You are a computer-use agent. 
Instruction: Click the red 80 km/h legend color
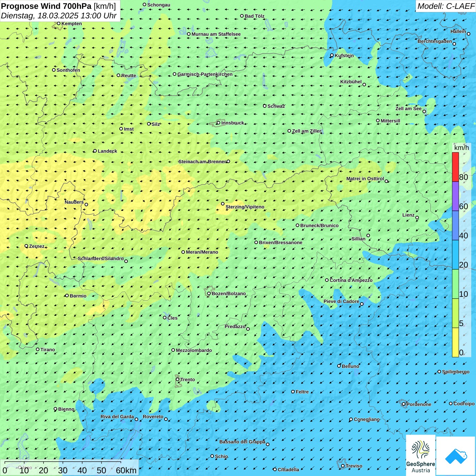pyautogui.click(x=455, y=167)
